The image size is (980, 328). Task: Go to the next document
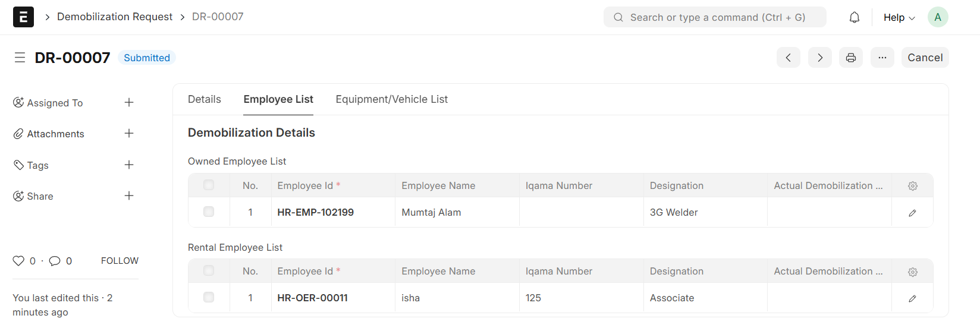819,58
